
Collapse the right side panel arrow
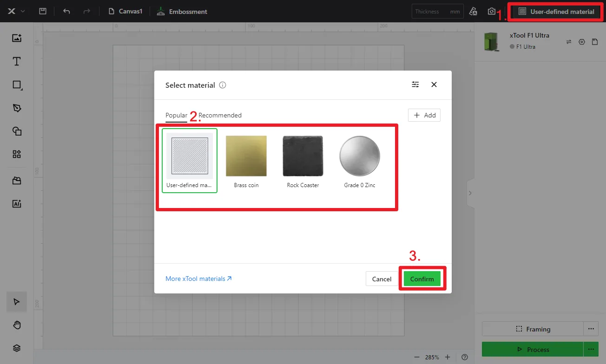pos(470,193)
